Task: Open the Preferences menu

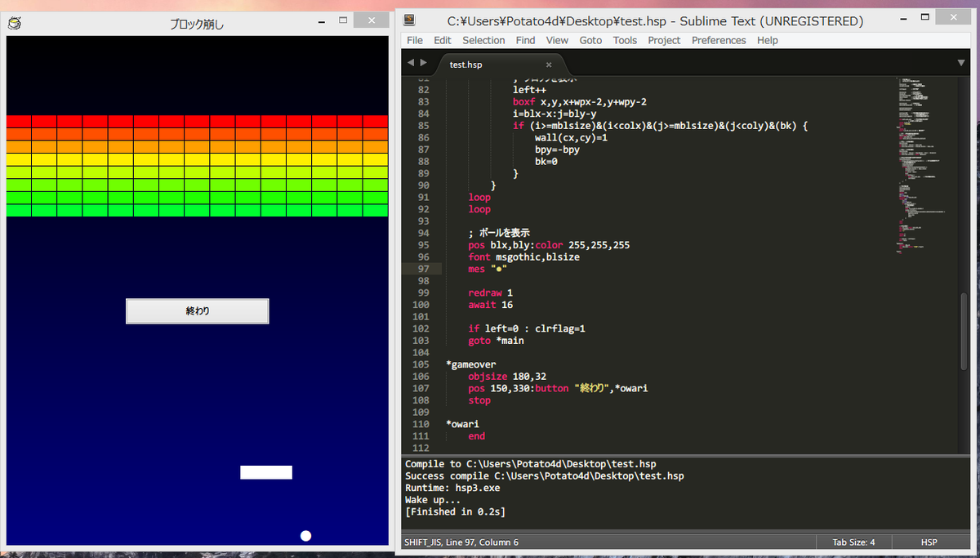Action: click(719, 40)
